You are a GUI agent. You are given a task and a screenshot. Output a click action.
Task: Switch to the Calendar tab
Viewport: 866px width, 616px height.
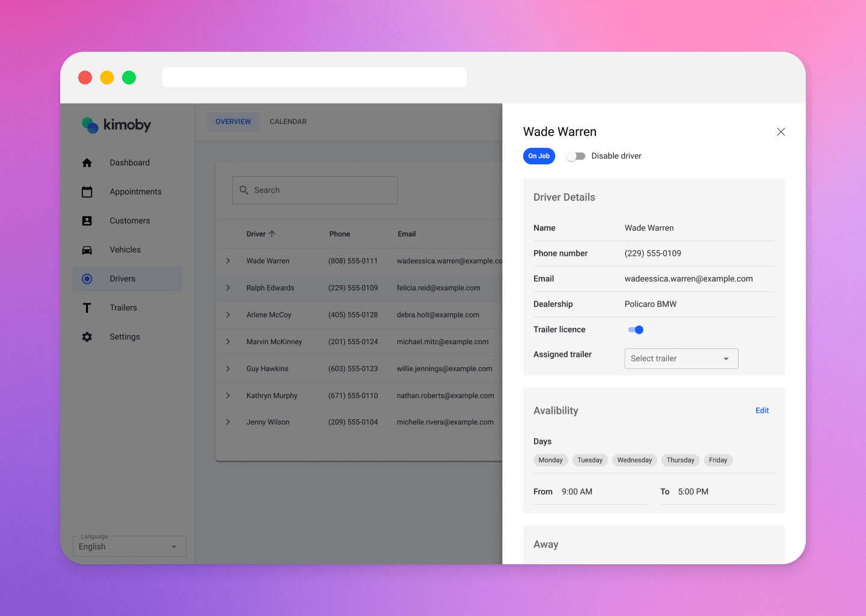click(x=287, y=121)
